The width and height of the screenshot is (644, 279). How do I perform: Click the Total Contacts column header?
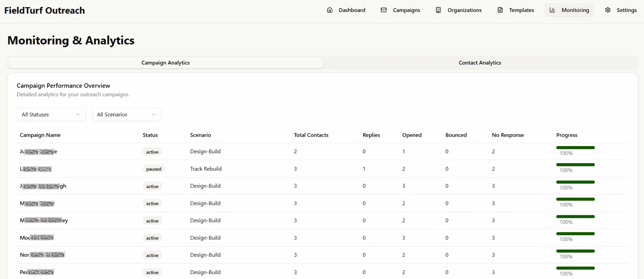pyautogui.click(x=311, y=135)
